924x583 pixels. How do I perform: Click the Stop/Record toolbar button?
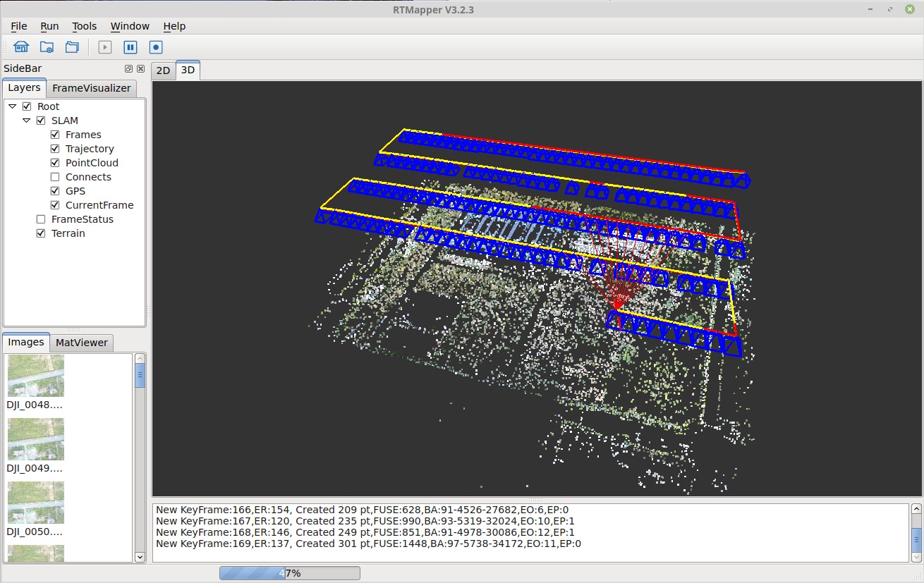point(156,47)
